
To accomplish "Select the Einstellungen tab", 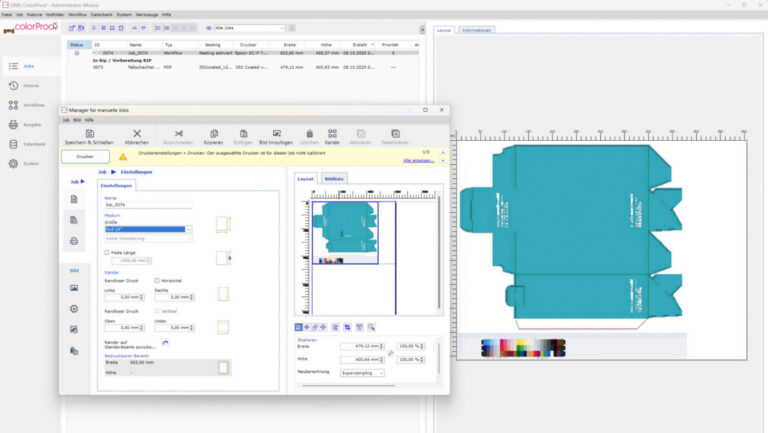I will tap(116, 186).
